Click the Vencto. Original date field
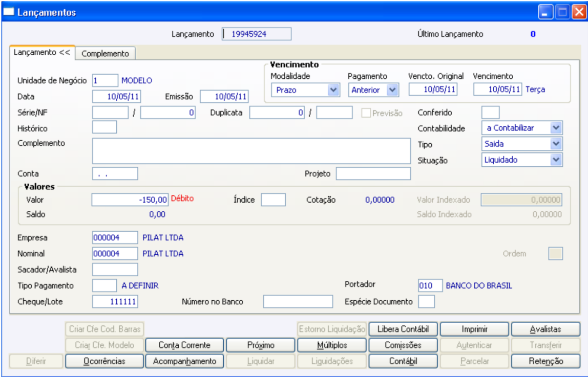 pos(433,90)
